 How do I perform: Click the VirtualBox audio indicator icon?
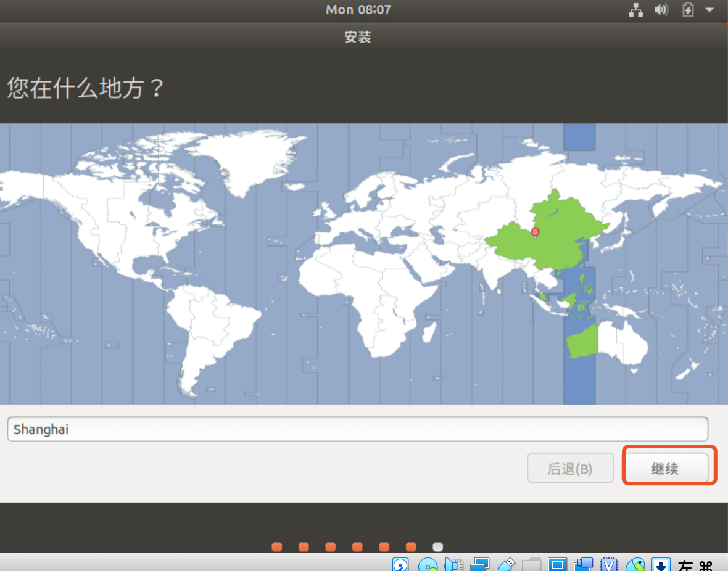coord(453,564)
